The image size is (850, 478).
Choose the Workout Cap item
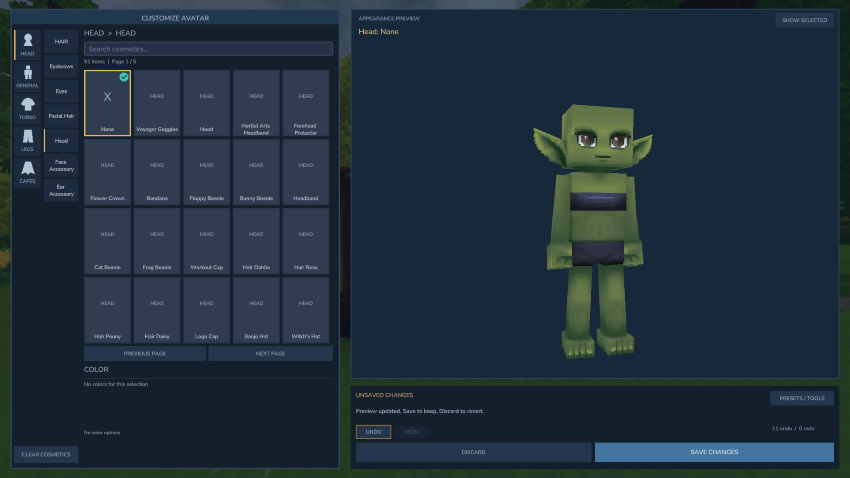(207, 241)
